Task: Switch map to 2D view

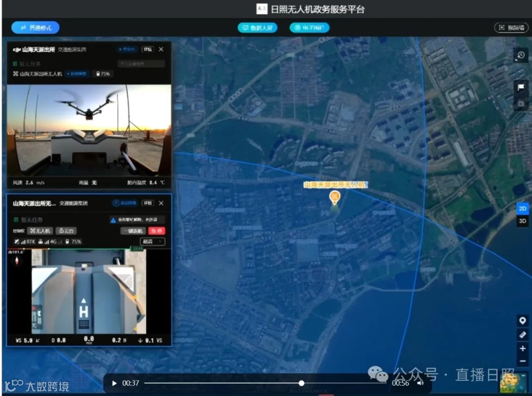Action: click(523, 208)
